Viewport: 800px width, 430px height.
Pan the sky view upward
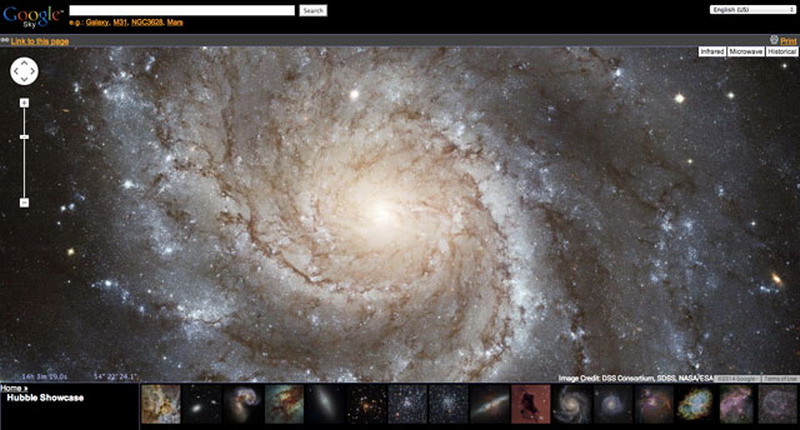tap(24, 63)
